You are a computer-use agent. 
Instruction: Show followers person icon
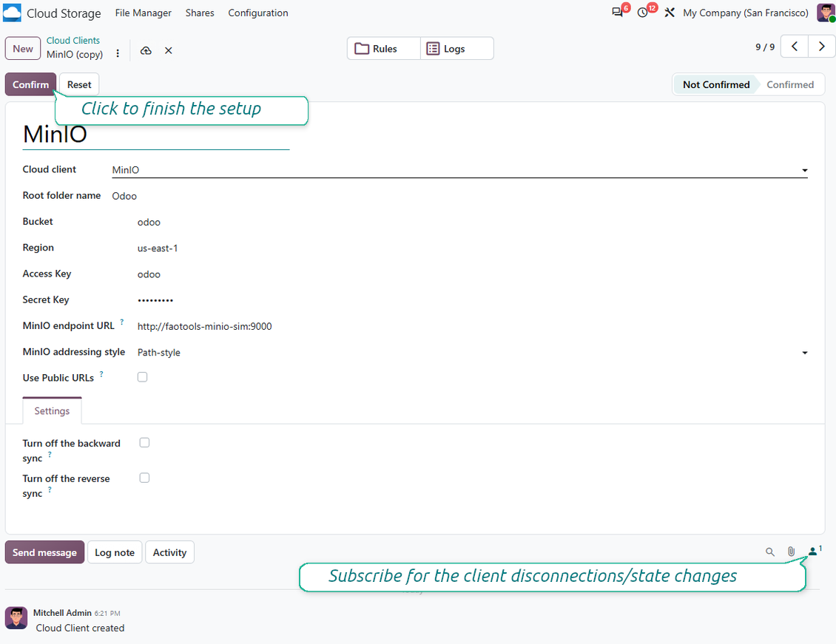(815, 551)
